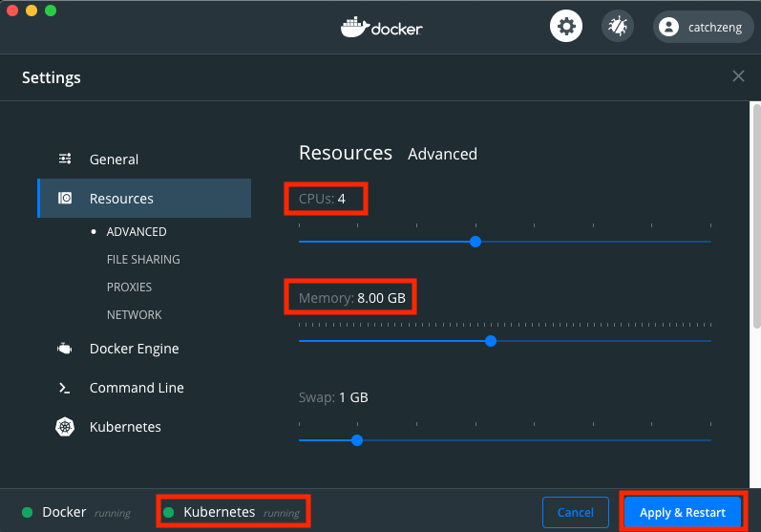Click the Command Line prompt icon
761x532 pixels.
point(65,388)
